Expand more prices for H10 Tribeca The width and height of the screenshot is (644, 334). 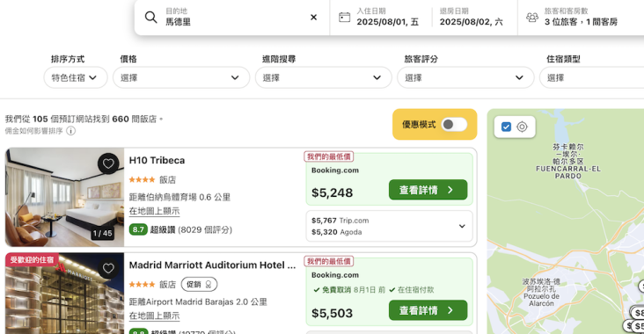pos(462,226)
